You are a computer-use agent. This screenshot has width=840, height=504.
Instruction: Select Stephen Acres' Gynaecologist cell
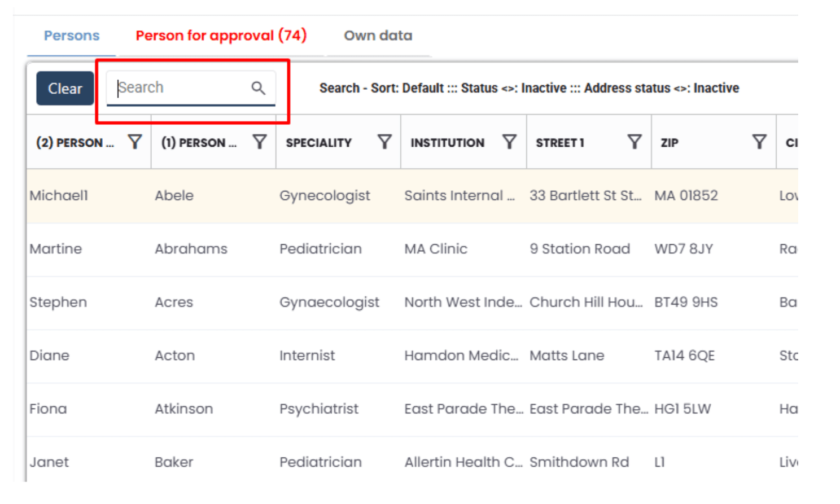[329, 303]
